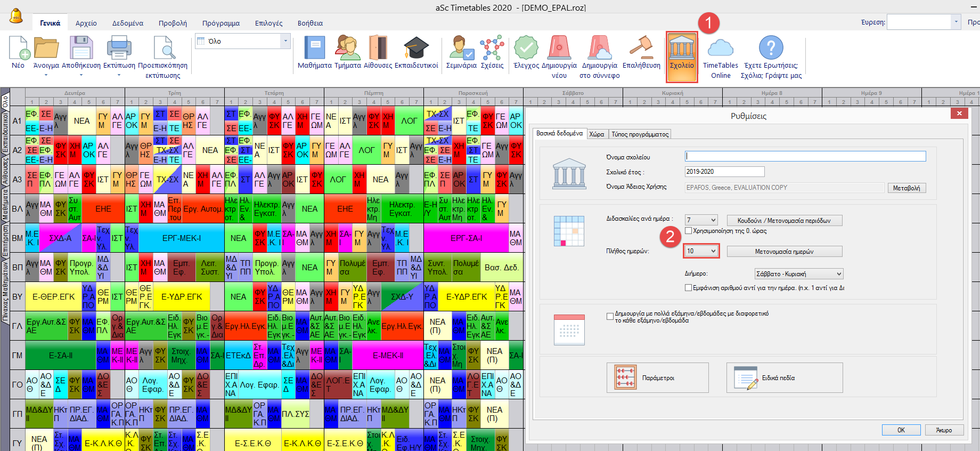The height and width of the screenshot is (451, 980).
Task: Run the Έλεγχος checkmark test icon
Action: [x=526, y=49]
